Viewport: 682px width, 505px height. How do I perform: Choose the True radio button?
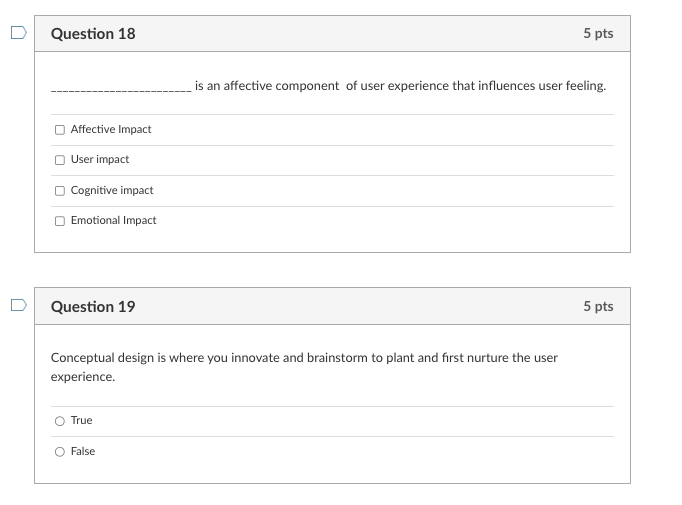pos(60,421)
